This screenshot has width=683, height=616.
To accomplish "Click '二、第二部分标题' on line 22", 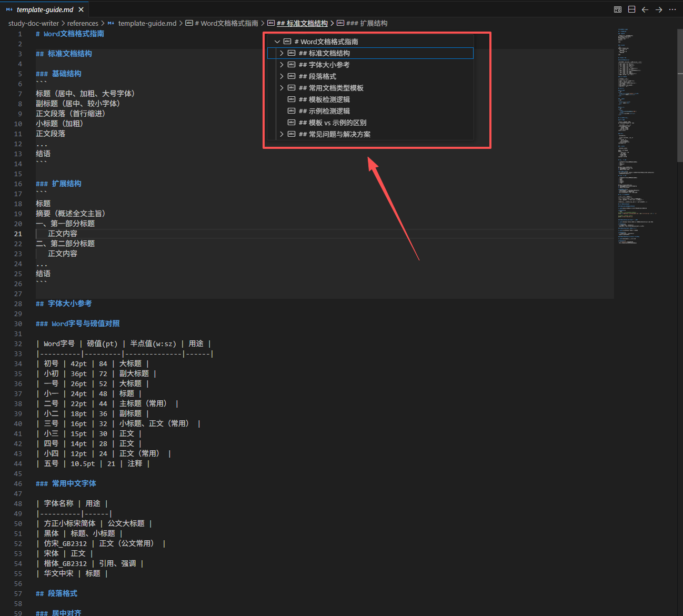I will (65, 244).
